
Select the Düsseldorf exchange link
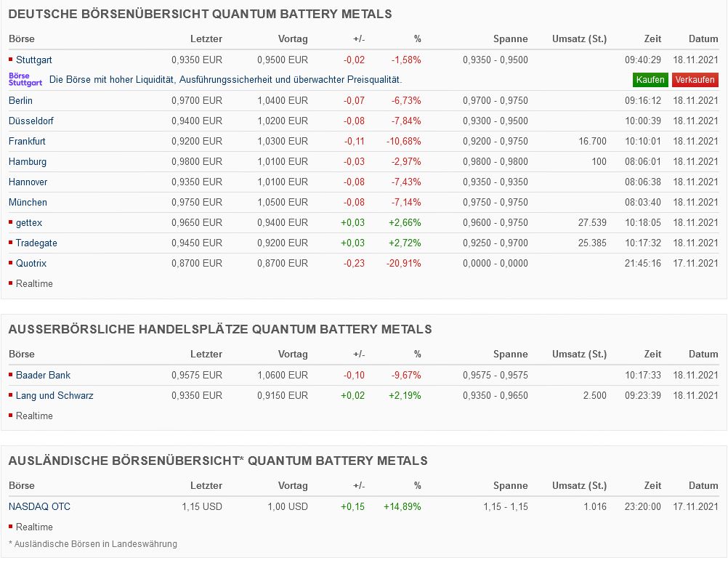(x=31, y=121)
